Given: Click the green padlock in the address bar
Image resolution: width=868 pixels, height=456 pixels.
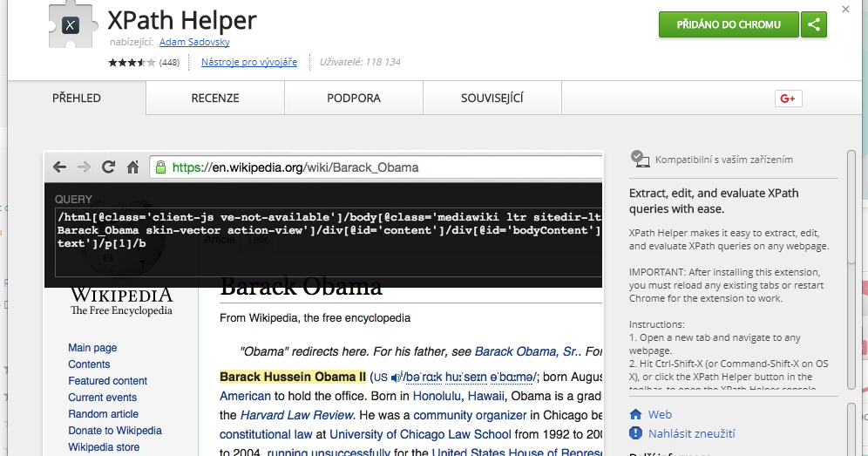Looking at the screenshot, I should pos(160,167).
